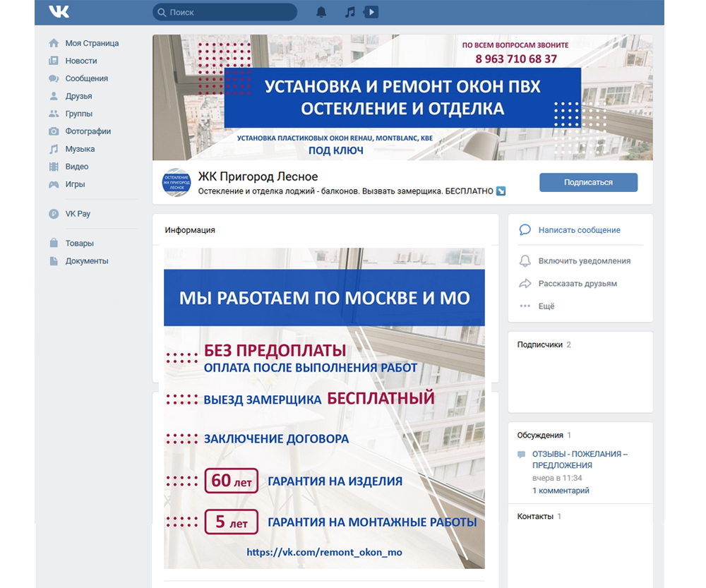The image size is (706, 588).
Task: Go to Новости section
Action: pyautogui.click(x=81, y=61)
